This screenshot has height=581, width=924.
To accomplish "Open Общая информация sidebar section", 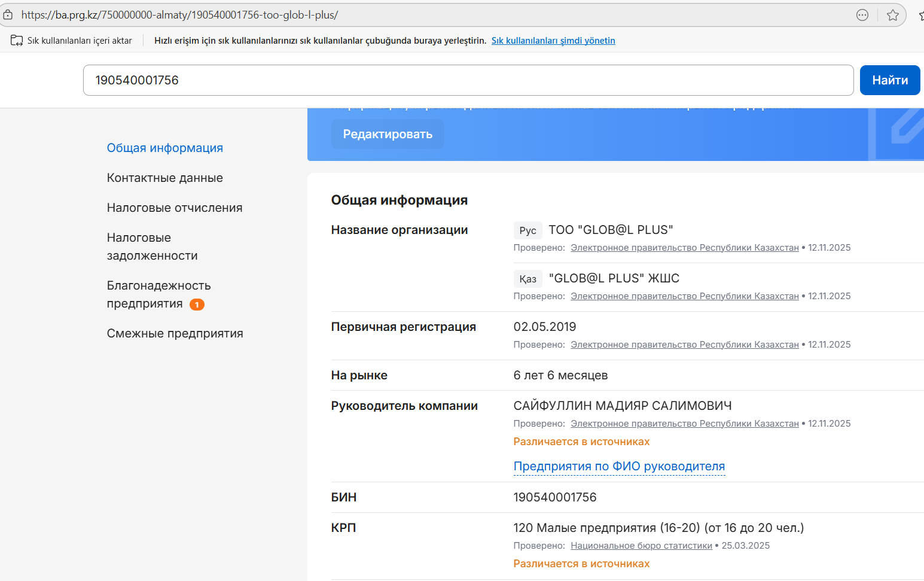I will pos(164,148).
